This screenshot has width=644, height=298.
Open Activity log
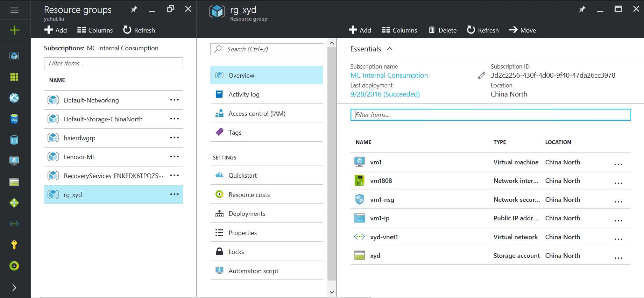point(267,94)
